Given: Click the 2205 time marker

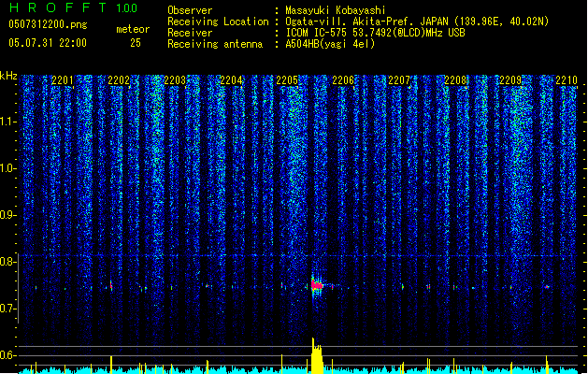Looking at the screenshot, I should pyautogui.click(x=287, y=80).
